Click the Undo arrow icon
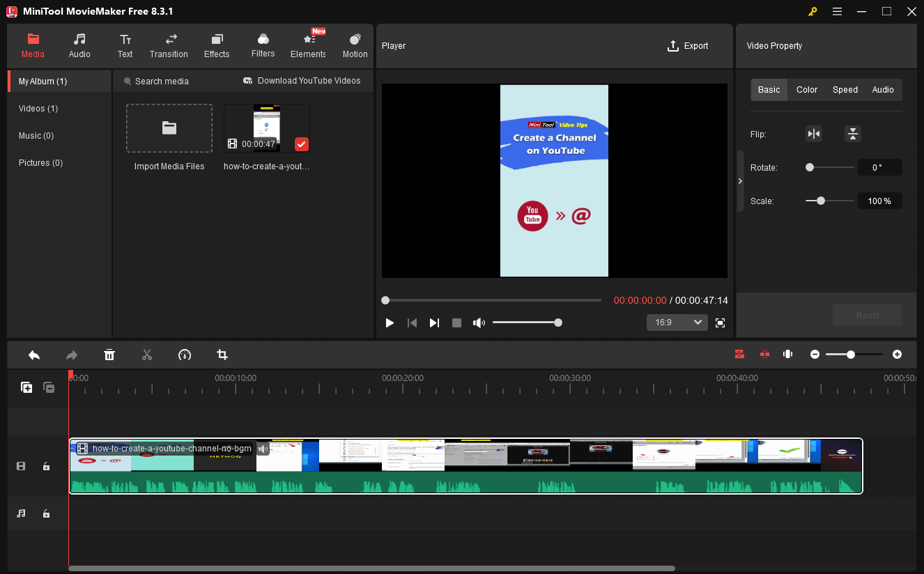Image resolution: width=924 pixels, height=574 pixels. click(x=34, y=355)
